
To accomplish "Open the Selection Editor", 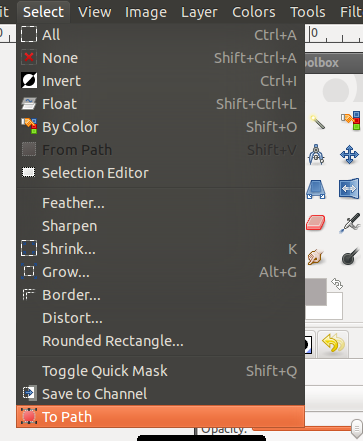I will [x=160, y=173].
